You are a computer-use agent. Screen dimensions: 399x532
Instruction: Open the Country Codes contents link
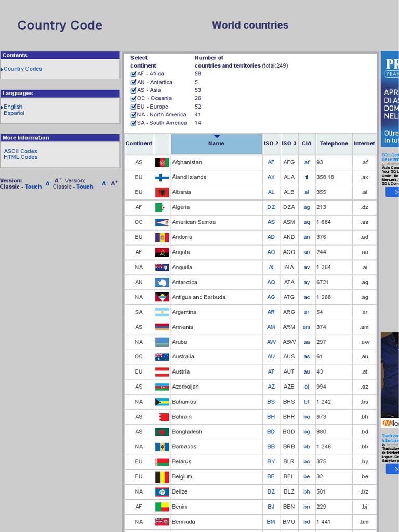point(23,69)
